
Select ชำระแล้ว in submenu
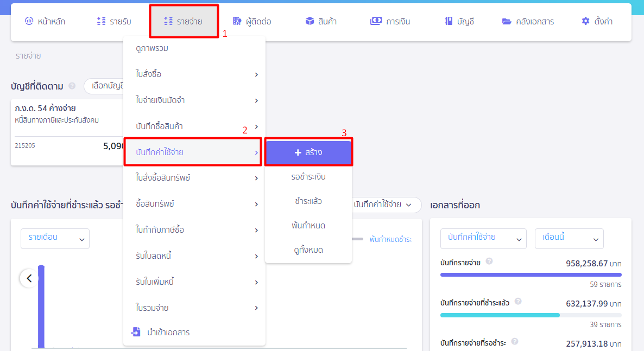coord(308,201)
